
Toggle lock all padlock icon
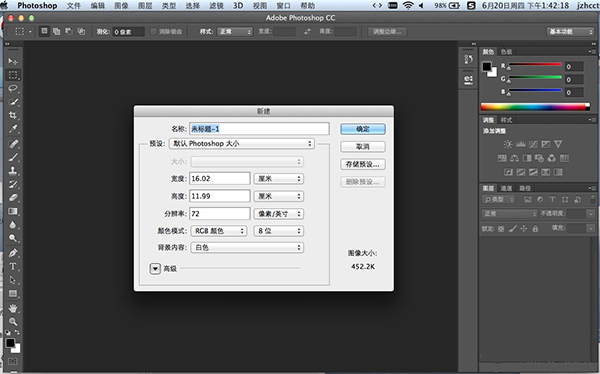coord(535,229)
